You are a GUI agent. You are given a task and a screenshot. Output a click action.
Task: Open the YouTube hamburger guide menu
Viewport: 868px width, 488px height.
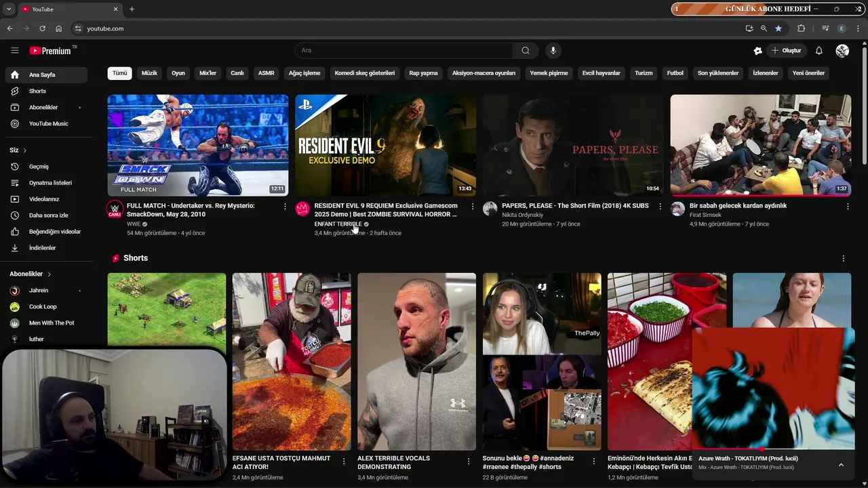15,50
